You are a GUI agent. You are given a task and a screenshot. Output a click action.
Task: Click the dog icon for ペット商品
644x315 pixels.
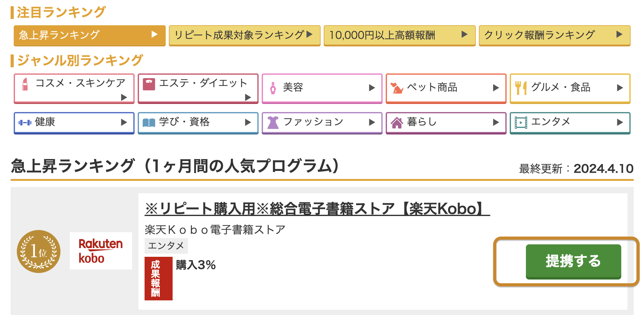pos(397,88)
